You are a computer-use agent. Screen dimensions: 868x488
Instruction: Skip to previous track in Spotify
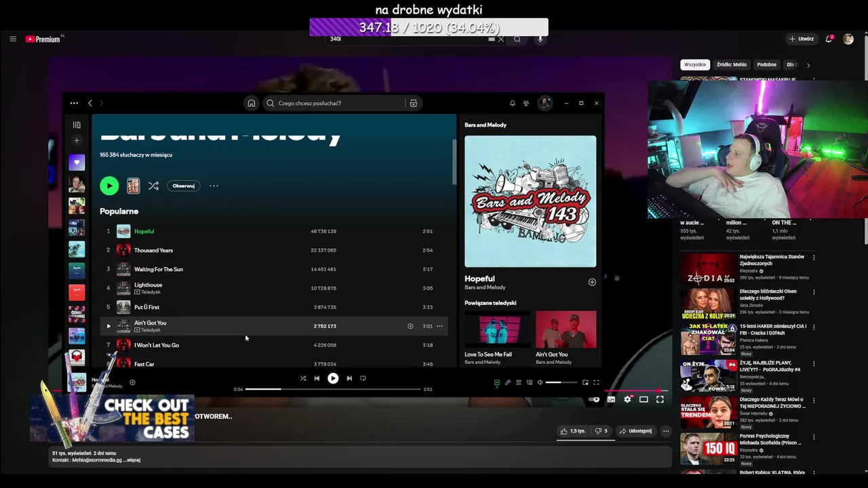pyautogui.click(x=317, y=378)
